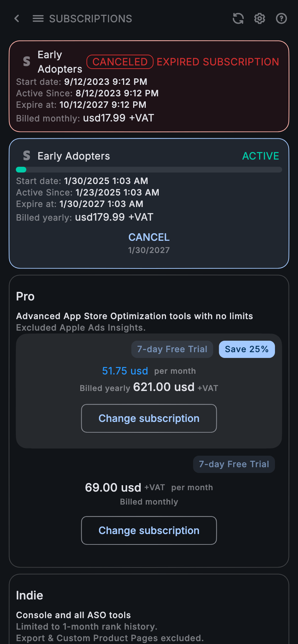The height and width of the screenshot is (644, 298).
Task: Click the S logo on the expired subscription
Action: pyautogui.click(x=26, y=61)
